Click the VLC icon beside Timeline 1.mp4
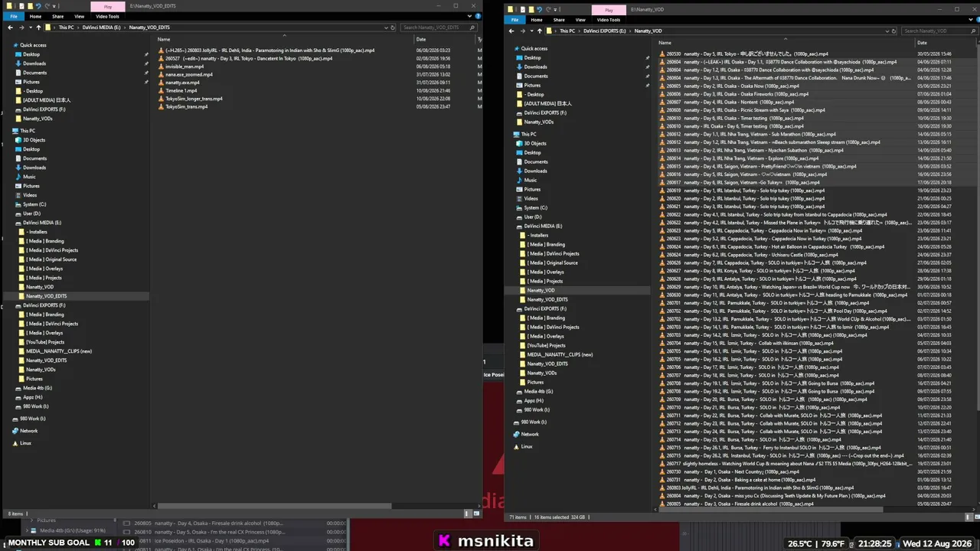980x551 pixels. tap(161, 91)
